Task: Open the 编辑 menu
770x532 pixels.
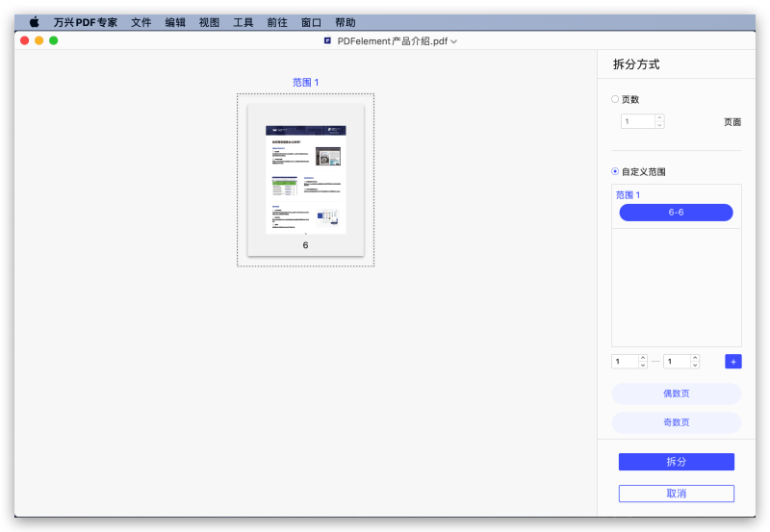Action: tap(175, 22)
